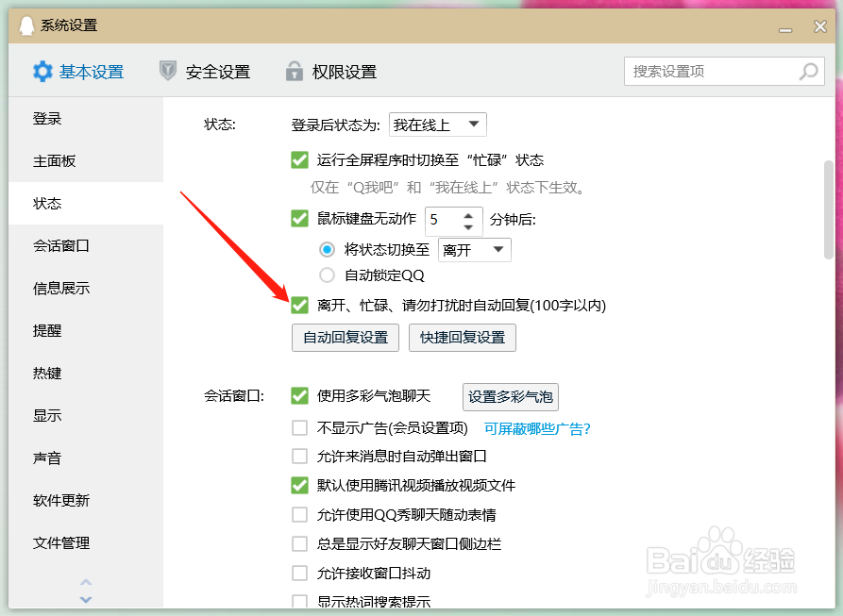Click the gear icon for basic settings
Image resolution: width=843 pixels, height=616 pixels.
[x=42, y=72]
